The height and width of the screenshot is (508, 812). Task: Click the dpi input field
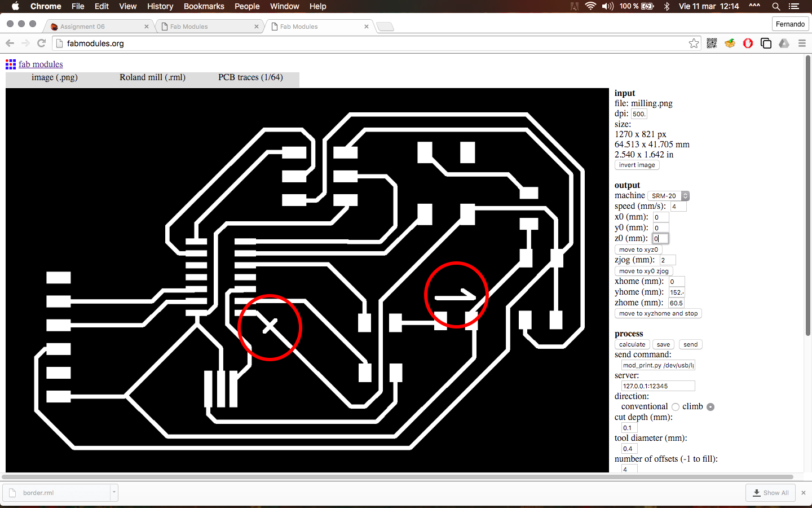(x=639, y=114)
